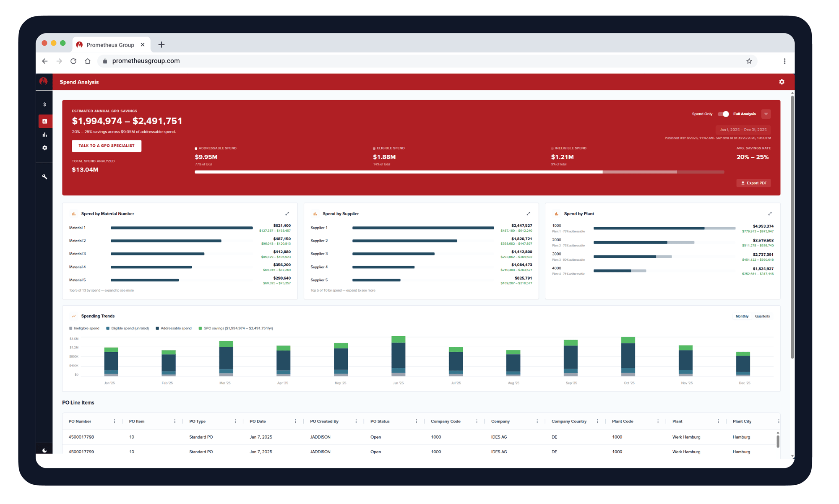The height and width of the screenshot is (504, 839).
Task: Click the Supplier 1 spend bar
Action: tap(423, 228)
